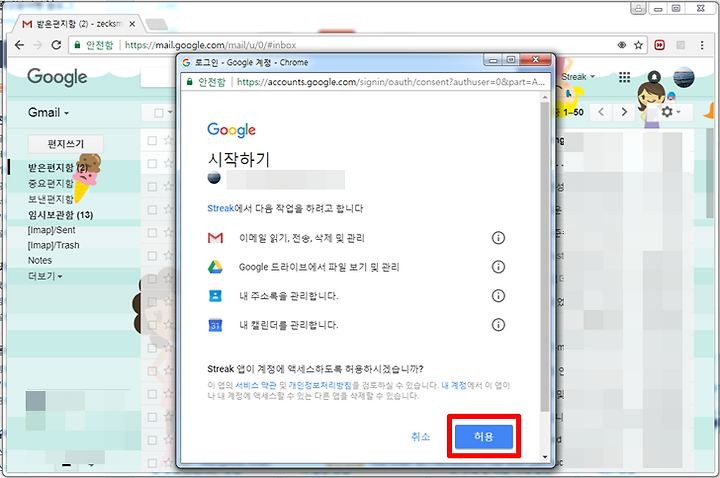Open the 임시보관함 (13) drafts folder
The width and height of the screenshot is (720, 478).
point(60,215)
